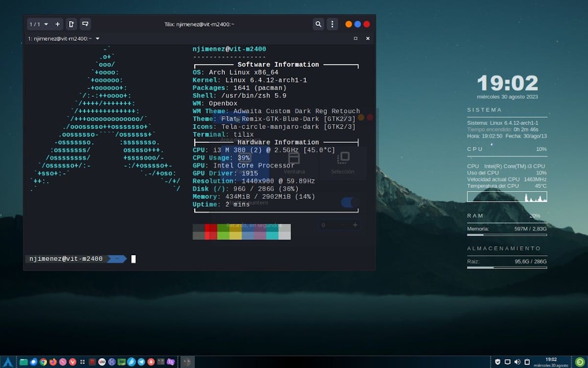Launch the blue feather app in taskbar
Screen dimensions: 588x368
pos(131,362)
